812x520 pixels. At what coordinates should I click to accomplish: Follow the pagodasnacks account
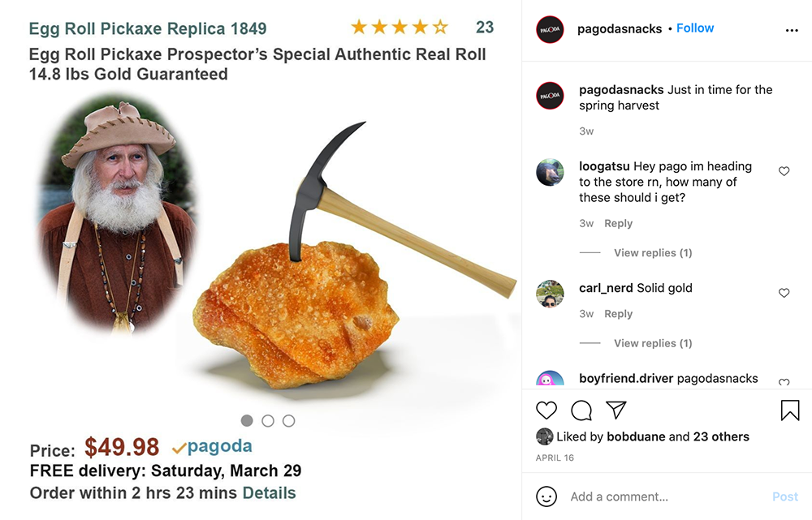coord(695,28)
